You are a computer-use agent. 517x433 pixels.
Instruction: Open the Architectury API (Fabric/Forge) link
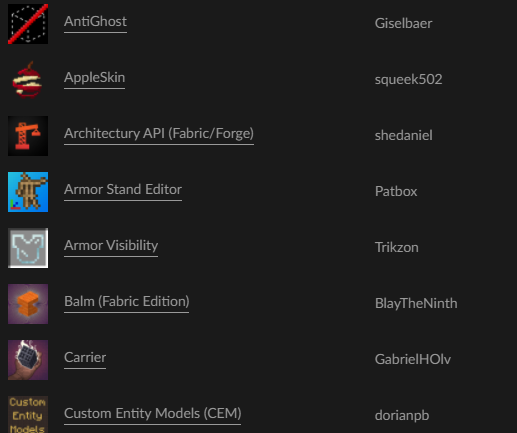pyautogui.click(x=159, y=134)
